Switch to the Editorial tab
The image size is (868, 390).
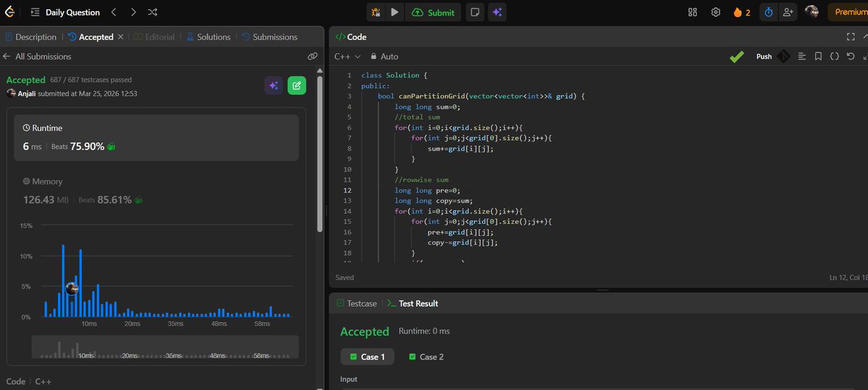point(155,37)
